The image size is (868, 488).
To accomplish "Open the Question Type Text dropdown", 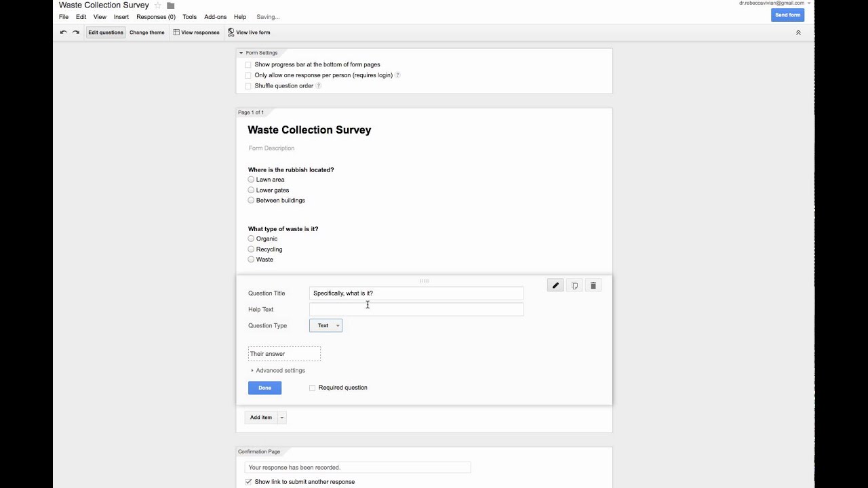I will click(326, 325).
